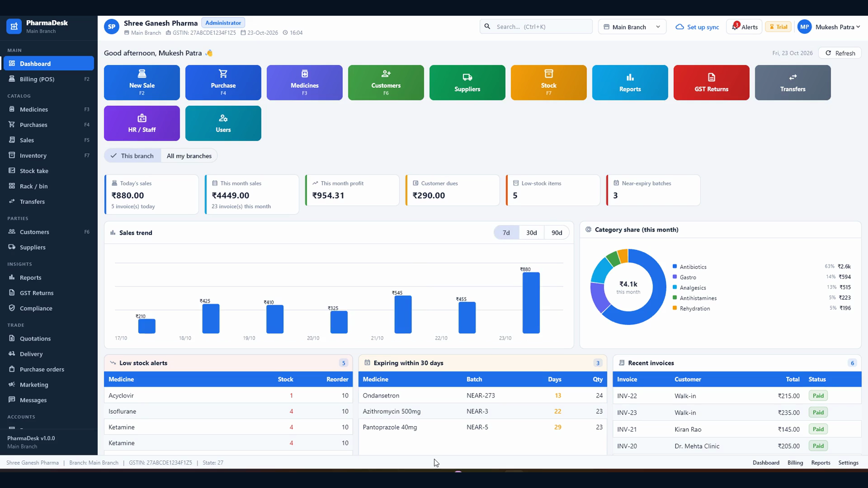Open the Suppliers truck tile
The image size is (868, 488).
467,82
